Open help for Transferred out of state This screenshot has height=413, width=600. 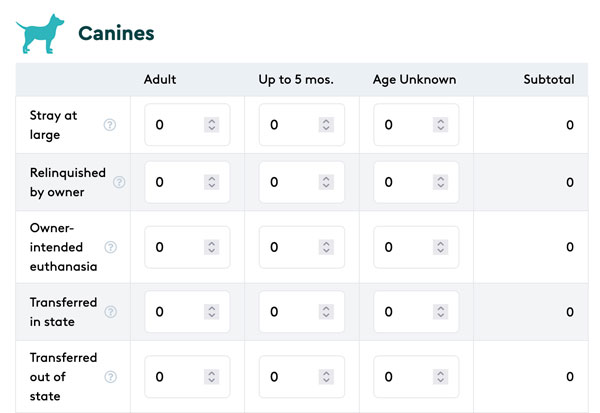click(x=111, y=377)
